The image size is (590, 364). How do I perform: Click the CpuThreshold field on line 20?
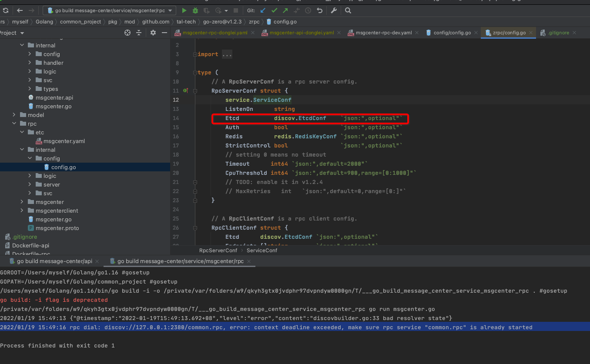click(246, 173)
